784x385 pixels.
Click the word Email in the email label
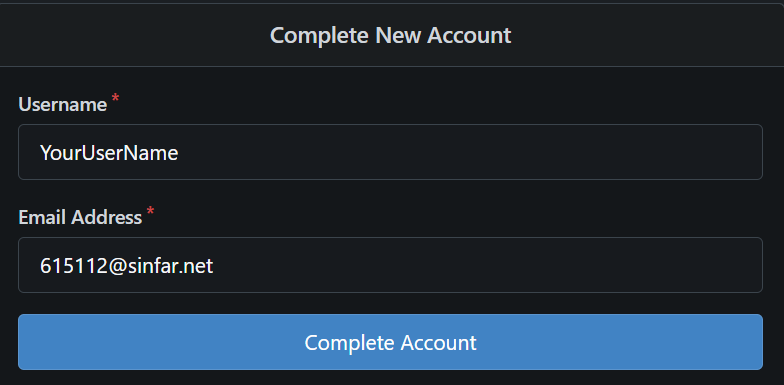[42, 218]
